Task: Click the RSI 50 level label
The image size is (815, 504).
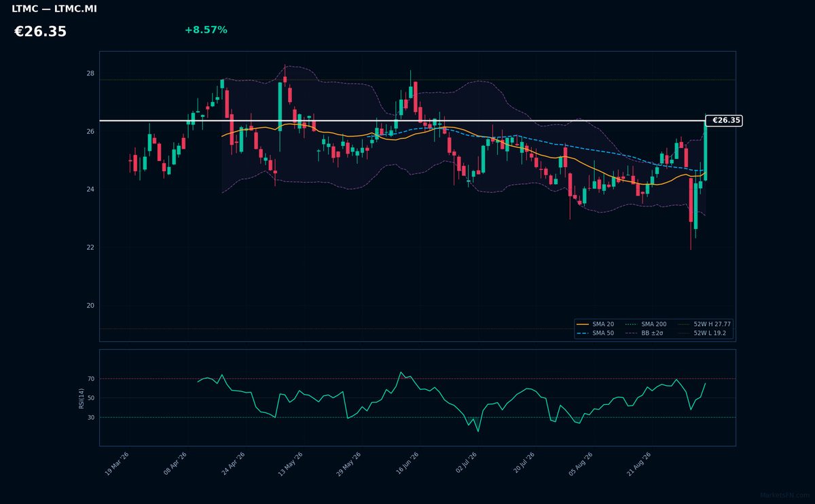Action: coord(91,398)
